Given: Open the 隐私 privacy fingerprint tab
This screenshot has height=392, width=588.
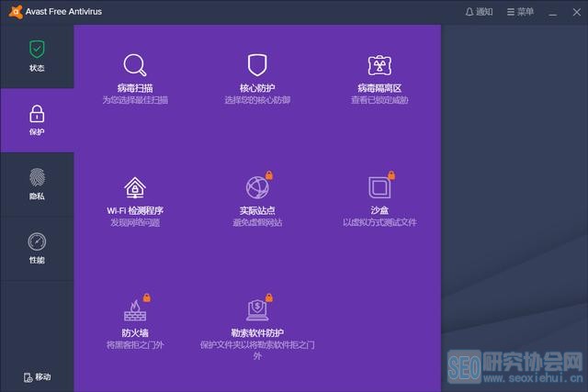Looking at the screenshot, I should coord(37,185).
